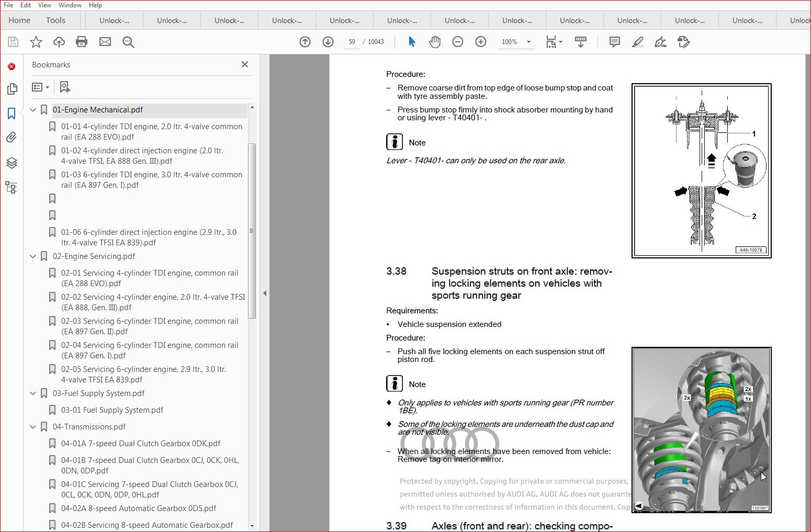
Task: Select the Highlight text pen tool
Action: [x=637, y=42]
